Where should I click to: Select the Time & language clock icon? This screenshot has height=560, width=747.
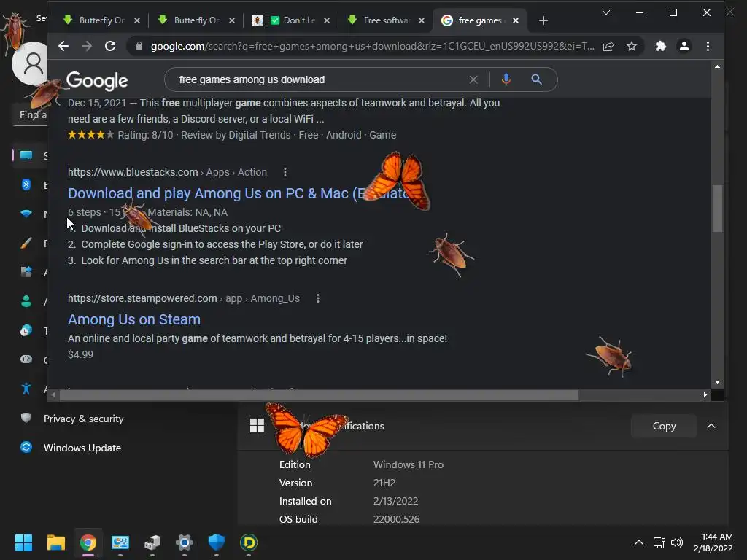(x=26, y=330)
